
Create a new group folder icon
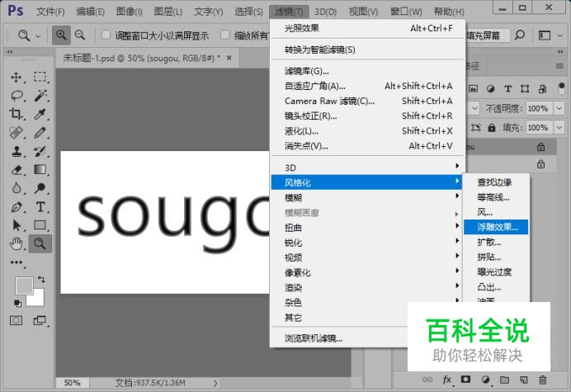click(x=504, y=380)
